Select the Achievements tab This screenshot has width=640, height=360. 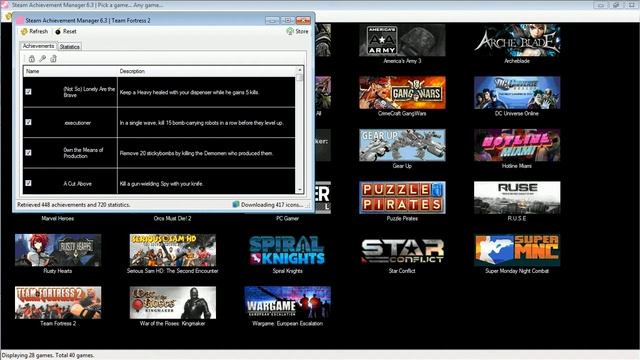(x=38, y=46)
